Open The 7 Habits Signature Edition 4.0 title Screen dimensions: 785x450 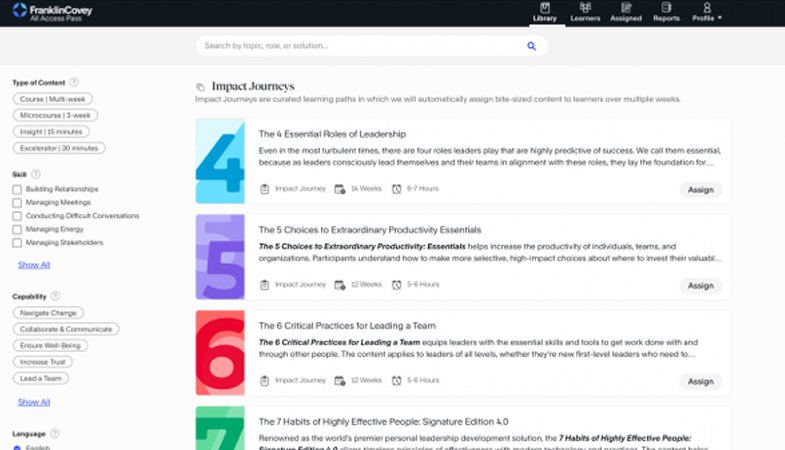(383, 421)
